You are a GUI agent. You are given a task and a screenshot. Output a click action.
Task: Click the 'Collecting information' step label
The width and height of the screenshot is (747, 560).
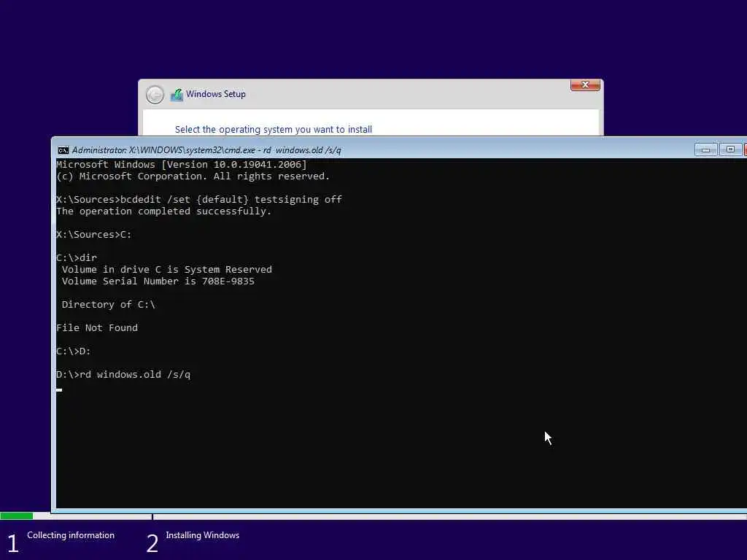click(71, 535)
